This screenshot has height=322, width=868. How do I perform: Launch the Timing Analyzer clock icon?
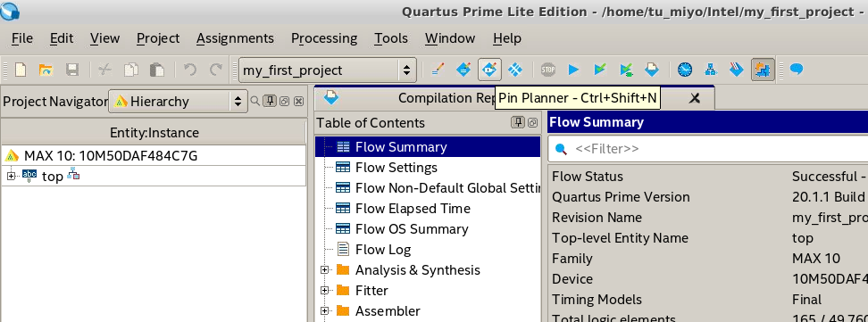[685, 70]
